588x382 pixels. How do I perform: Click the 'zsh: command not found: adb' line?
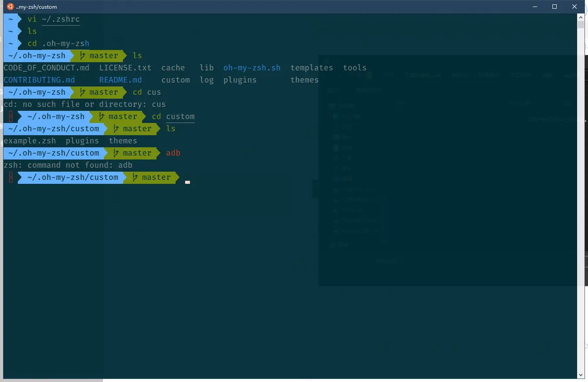[68, 165]
